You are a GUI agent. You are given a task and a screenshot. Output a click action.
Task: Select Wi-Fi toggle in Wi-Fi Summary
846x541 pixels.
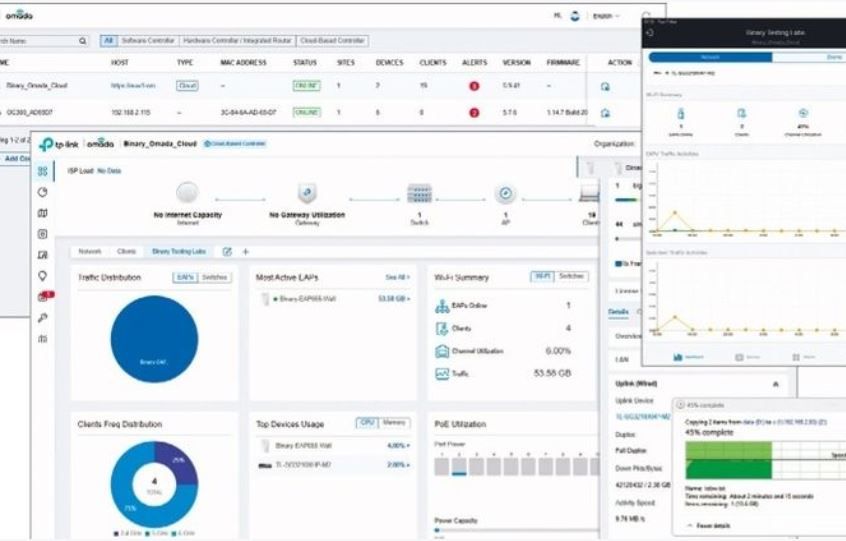[542, 276]
